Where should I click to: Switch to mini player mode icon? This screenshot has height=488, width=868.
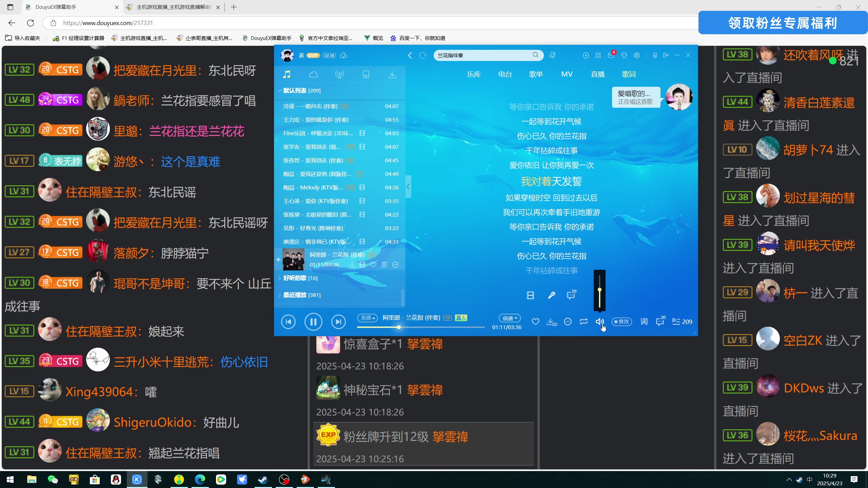pyautogui.click(x=666, y=55)
